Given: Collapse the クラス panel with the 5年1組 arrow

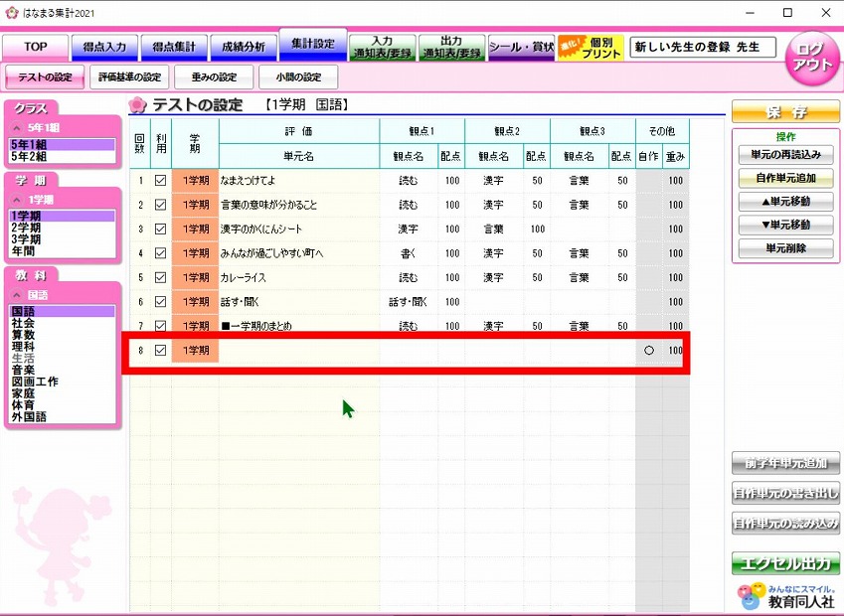Looking at the screenshot, I should tap(17, 128).
